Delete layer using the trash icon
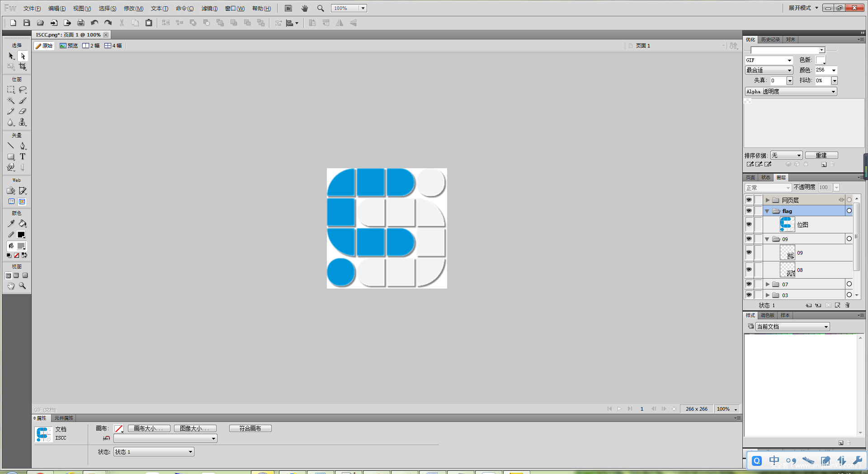 point(848,305)
